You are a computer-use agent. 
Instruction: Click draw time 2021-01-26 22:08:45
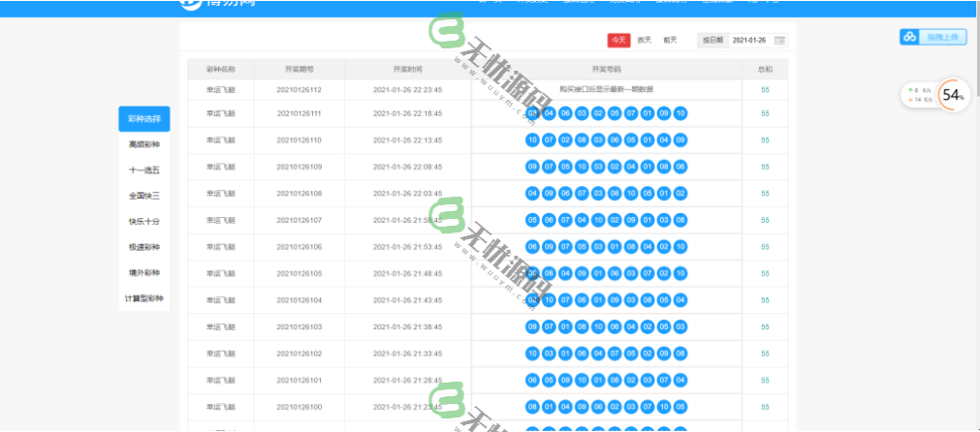pyautogui.click(x=407, y=168)
